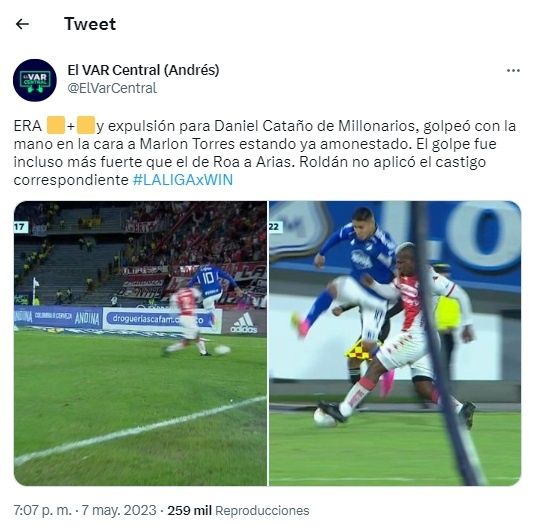Open the left match photo
Viewport: 536px width, 532px height.
pyautogui.click(x=140, y=343)
